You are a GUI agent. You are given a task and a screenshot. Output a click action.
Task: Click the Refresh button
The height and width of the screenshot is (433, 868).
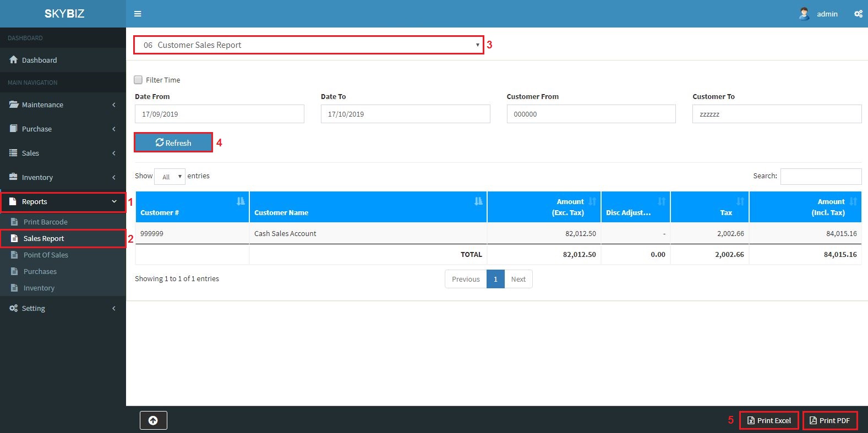coord(173,142)
